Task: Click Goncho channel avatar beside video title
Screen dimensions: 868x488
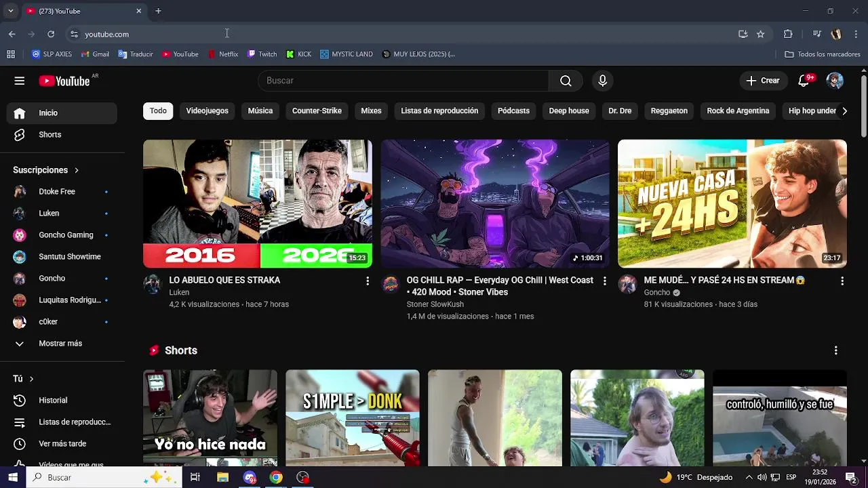Action: [627, 284]
